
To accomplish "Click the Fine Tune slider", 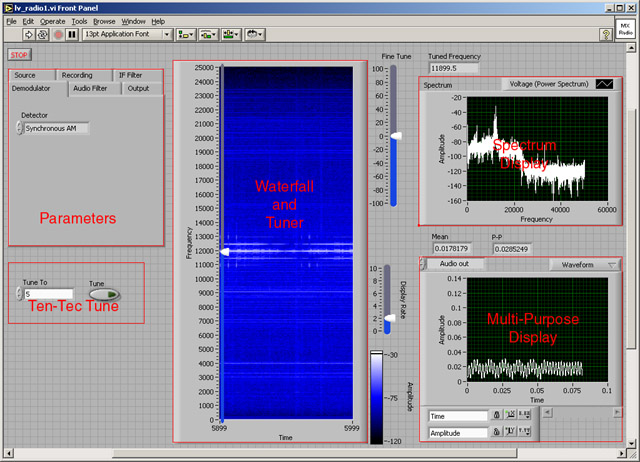I will pyautogui.click(x=395, y=135).
